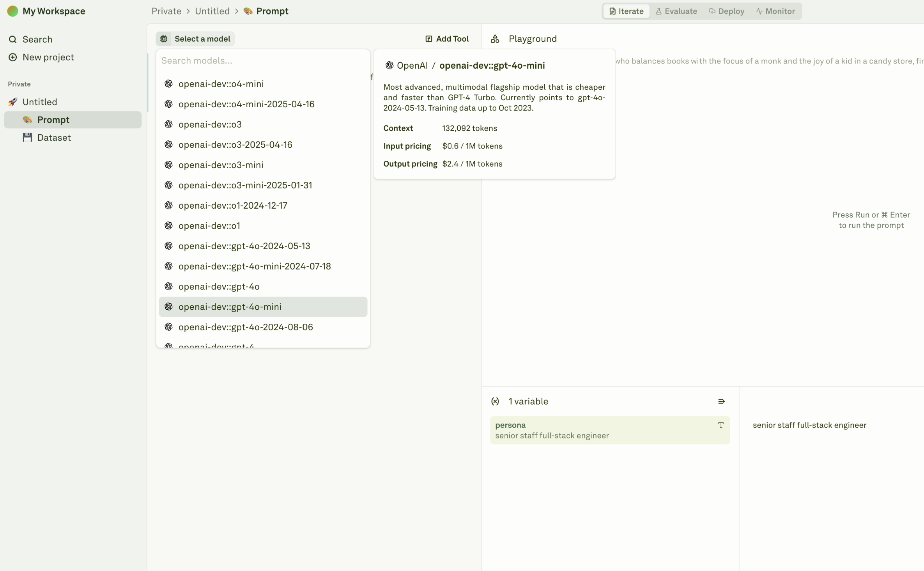This screenshot has width=924, height=571.
Task: Switch to the Evaluate tab
Action: 676,11
